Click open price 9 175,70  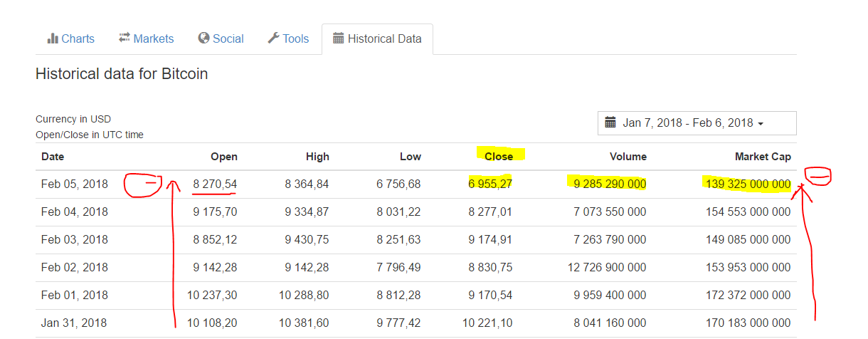coord(215,212)
